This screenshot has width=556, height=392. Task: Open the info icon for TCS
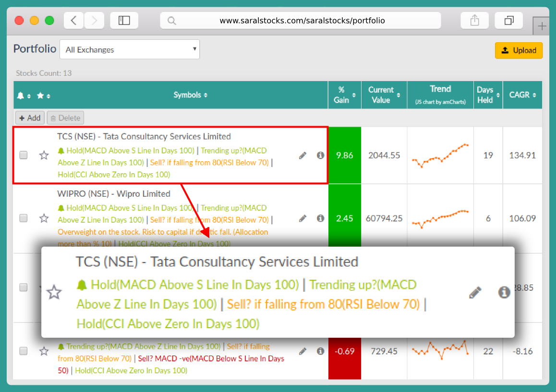[x=320, y=155]
